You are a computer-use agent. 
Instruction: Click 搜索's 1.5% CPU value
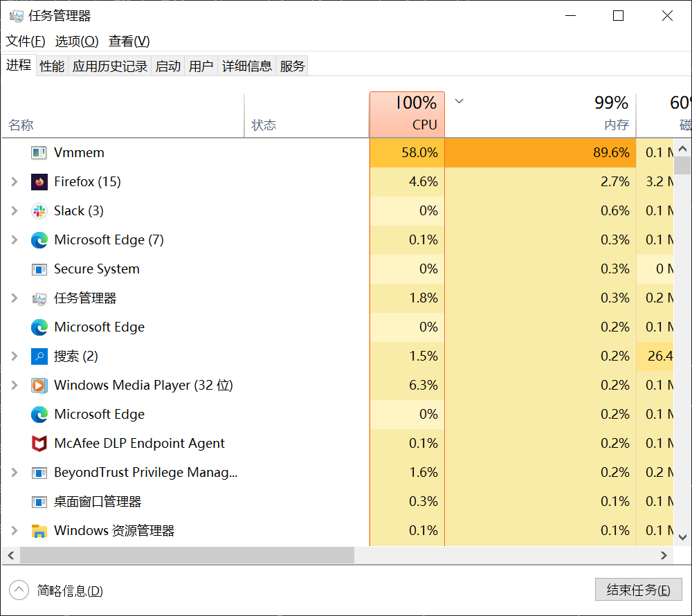424,356
